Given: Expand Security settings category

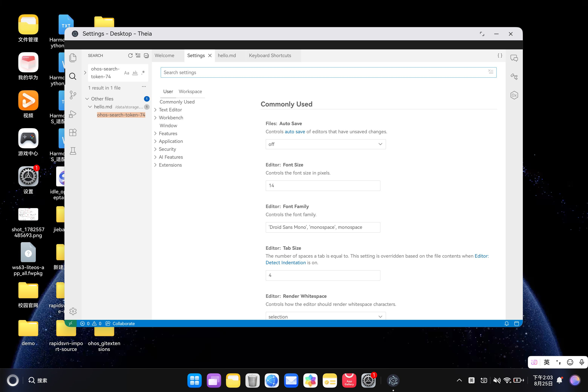Looking at the screenshot, I should click(x=155, y=149).
